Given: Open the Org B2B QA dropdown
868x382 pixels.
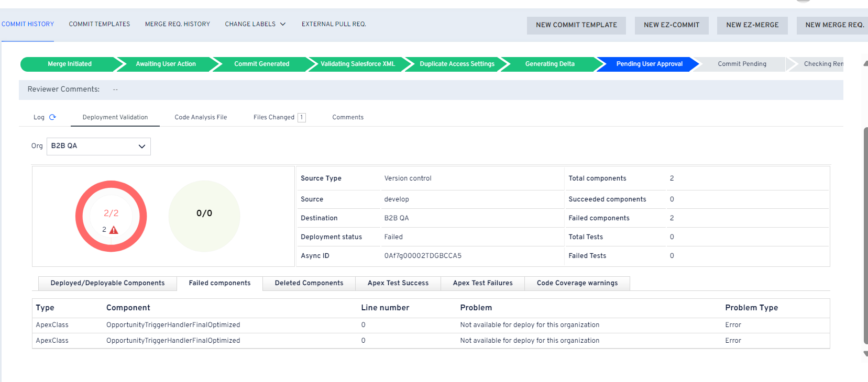Looking at the screenshot, I should [98, 147].
